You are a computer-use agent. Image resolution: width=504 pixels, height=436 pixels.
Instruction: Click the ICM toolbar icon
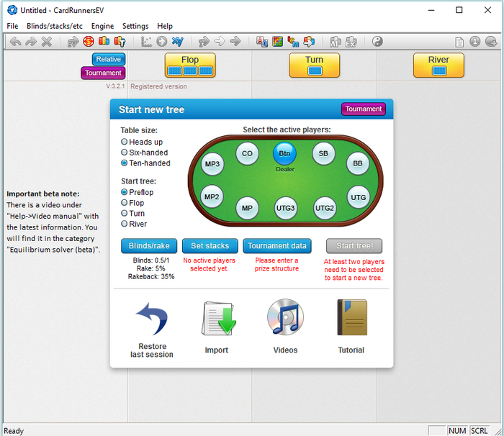coord(293,42)
